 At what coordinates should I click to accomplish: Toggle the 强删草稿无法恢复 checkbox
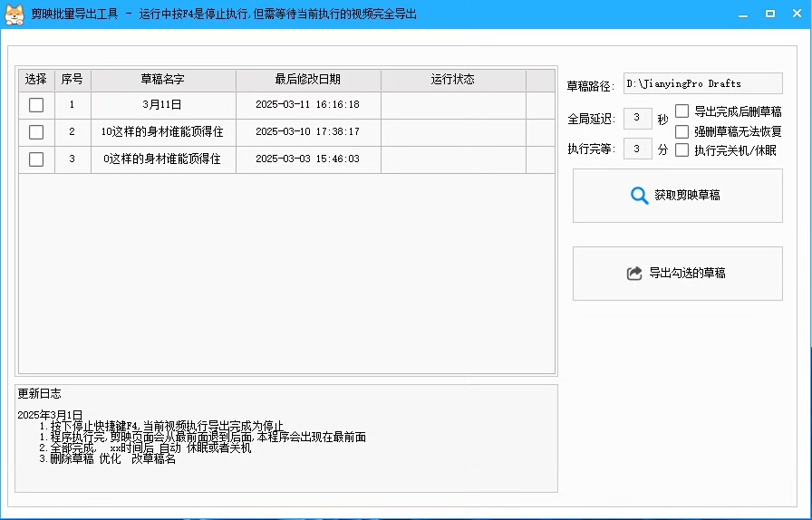(x=682, y=131)
